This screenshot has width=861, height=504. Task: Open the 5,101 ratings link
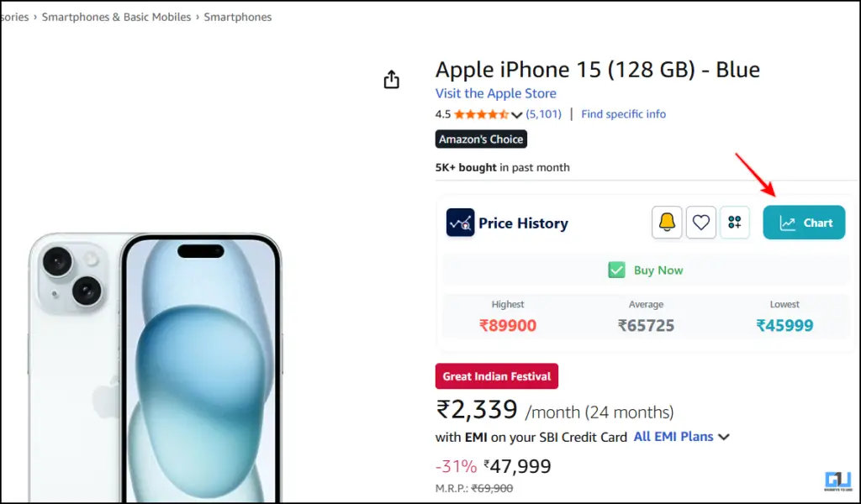544,114
